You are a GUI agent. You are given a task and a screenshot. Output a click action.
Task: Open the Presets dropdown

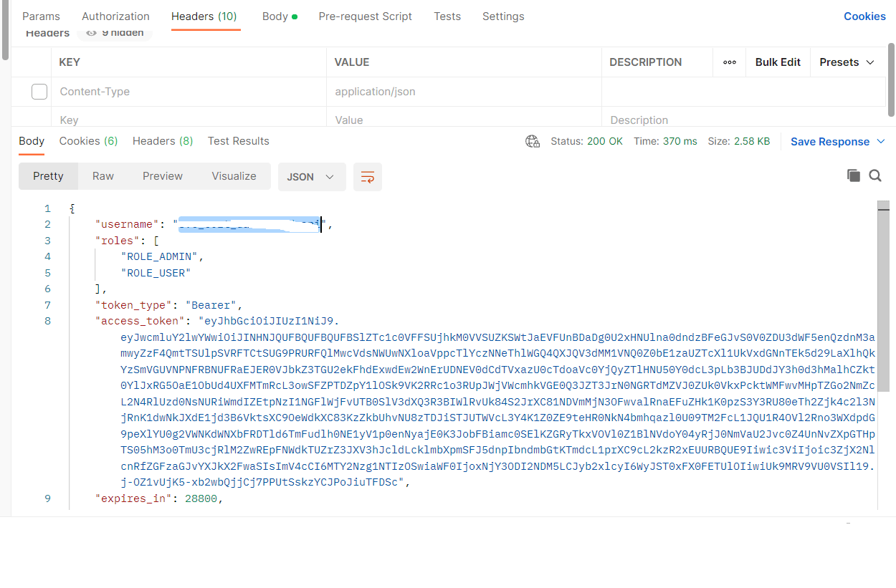[847, 62]
